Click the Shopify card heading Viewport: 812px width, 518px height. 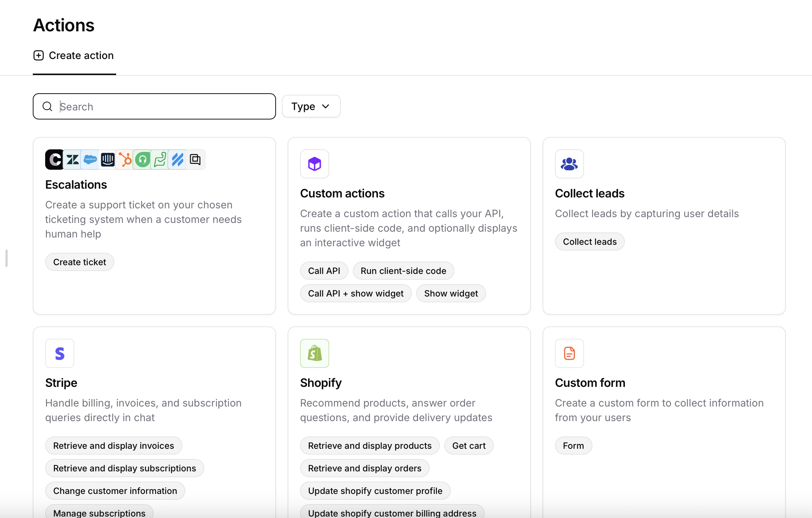point(321,383)
